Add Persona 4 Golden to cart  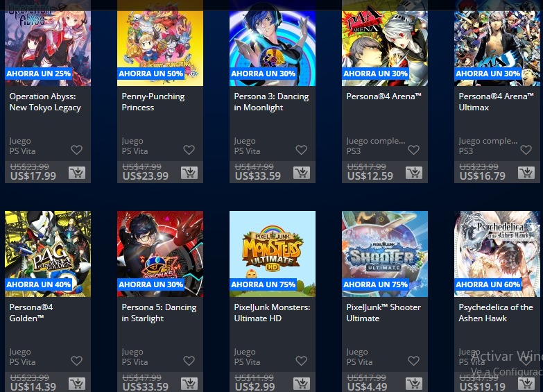pos(77,384)
